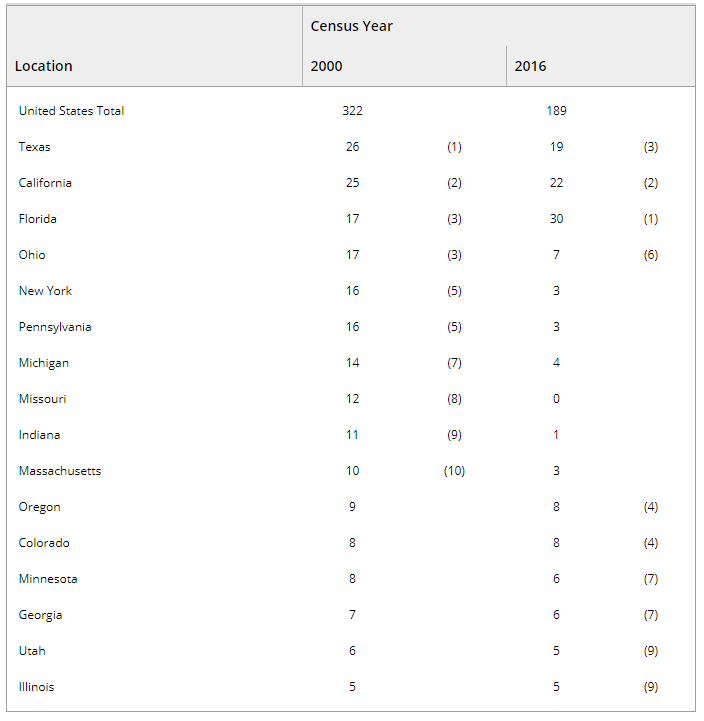Click the Texas row label

click(34, 147)
